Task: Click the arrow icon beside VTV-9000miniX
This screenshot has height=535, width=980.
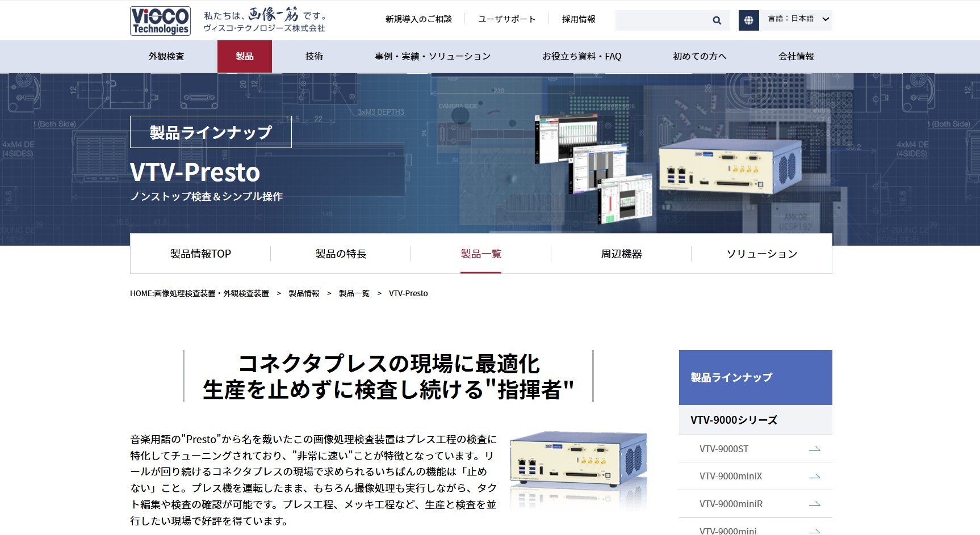Action: [x=814, y=476]
